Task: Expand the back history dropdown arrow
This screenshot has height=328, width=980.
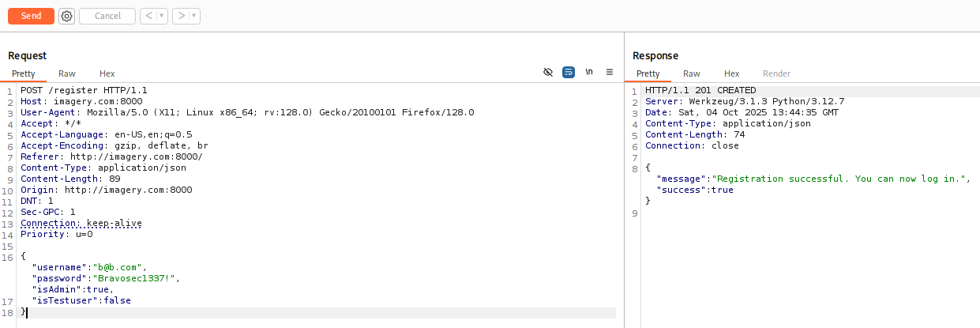Action: pyautogui.click(x=161, y=16)
